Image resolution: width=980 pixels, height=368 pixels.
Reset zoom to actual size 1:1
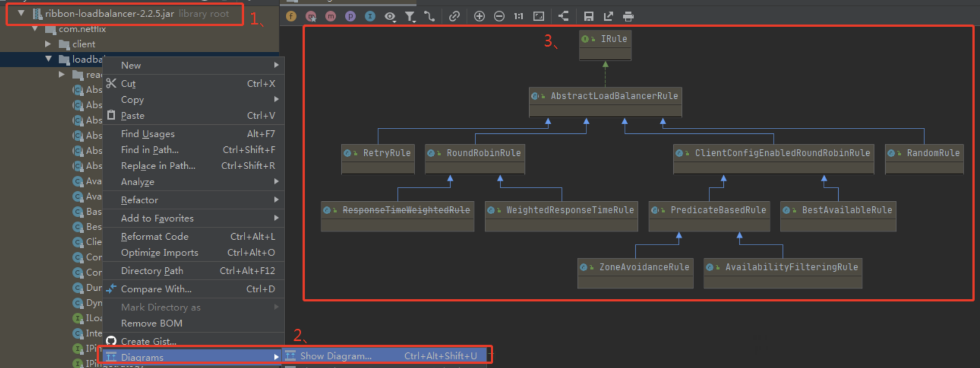tap(519, 16)
